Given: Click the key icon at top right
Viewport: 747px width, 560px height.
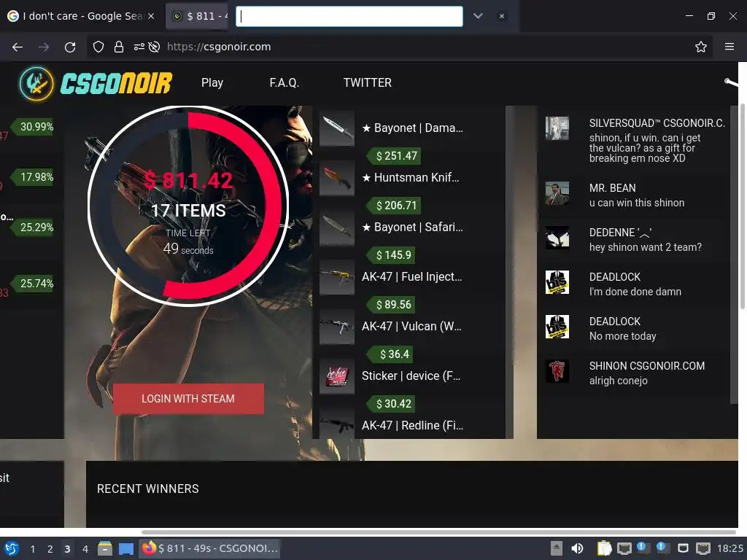Looking at the screenshot, I should [x=731, y=83].
